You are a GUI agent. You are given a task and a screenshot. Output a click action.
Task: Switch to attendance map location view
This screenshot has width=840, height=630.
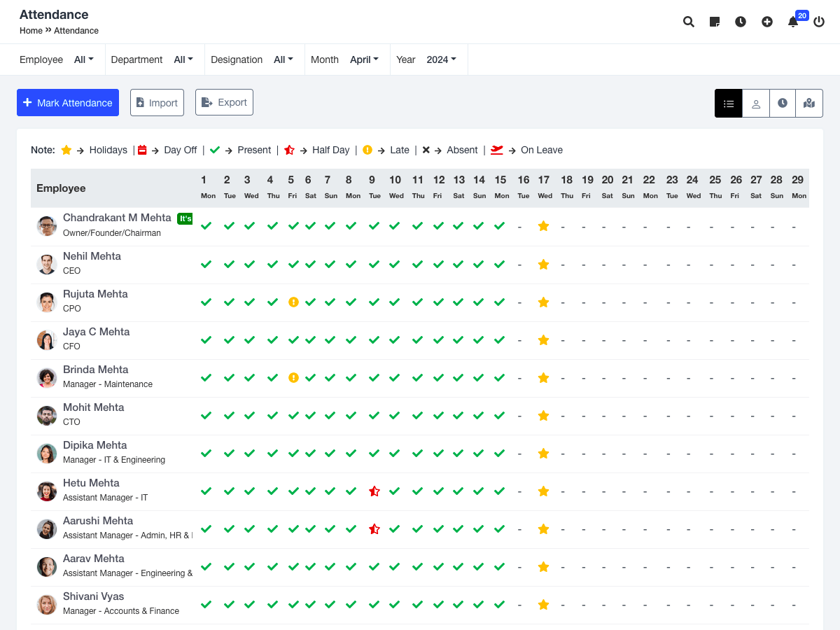click(x=809, y=104)
